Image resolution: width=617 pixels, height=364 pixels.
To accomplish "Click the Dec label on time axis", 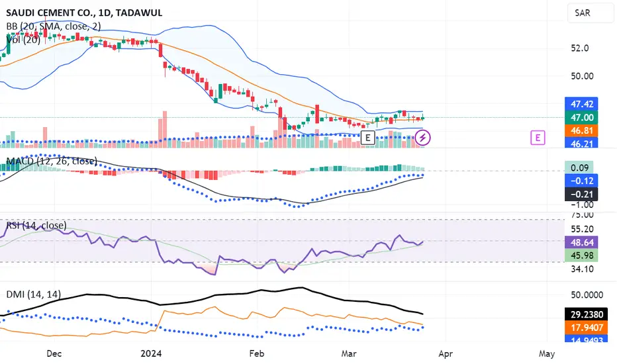I will 54,353.
